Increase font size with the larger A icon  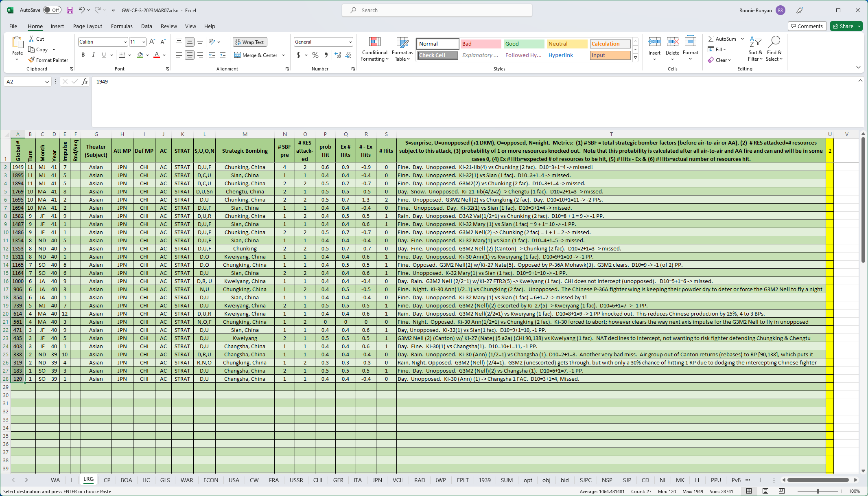point(152,42)
